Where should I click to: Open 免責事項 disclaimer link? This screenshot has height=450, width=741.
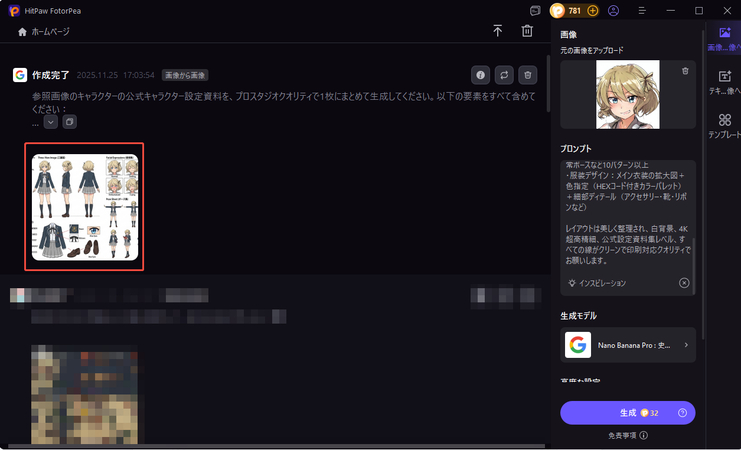[628, 435]
